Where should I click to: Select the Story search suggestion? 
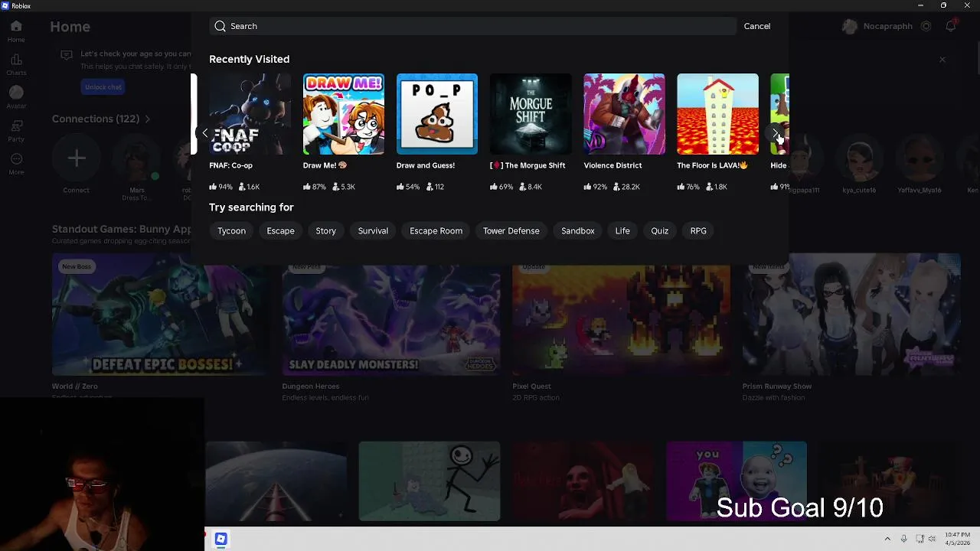(x=326, y=230)
